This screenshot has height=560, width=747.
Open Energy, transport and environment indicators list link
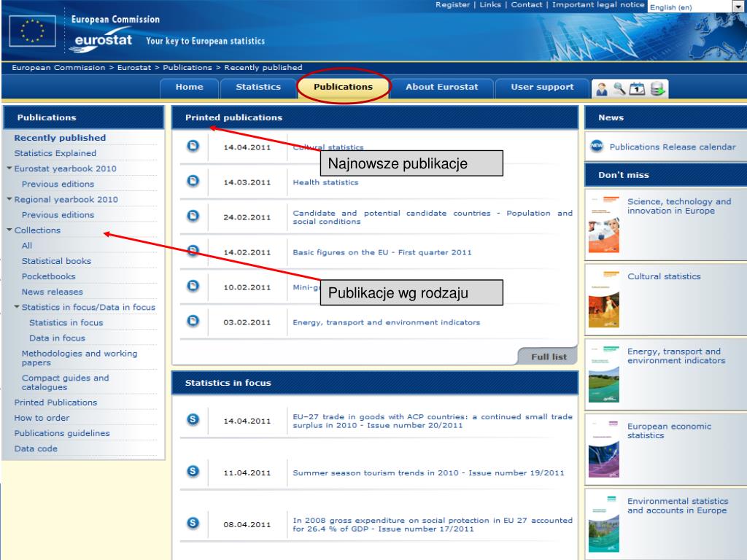[387, 322]
